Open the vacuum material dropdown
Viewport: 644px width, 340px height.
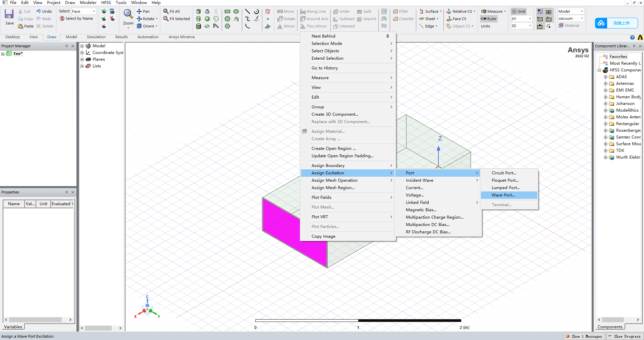pos(571,18)
